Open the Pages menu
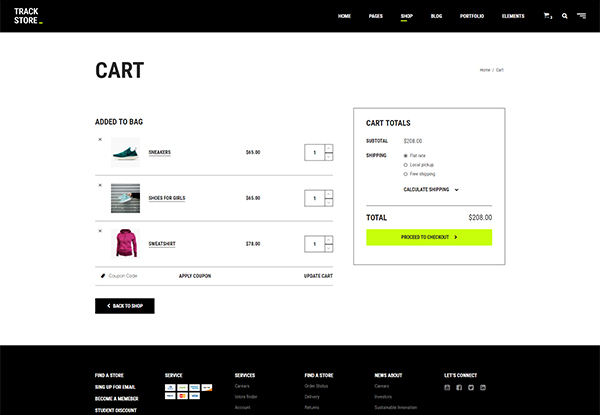Image resolution: width=600 pixels, height=415 pixels. [375, 16]
